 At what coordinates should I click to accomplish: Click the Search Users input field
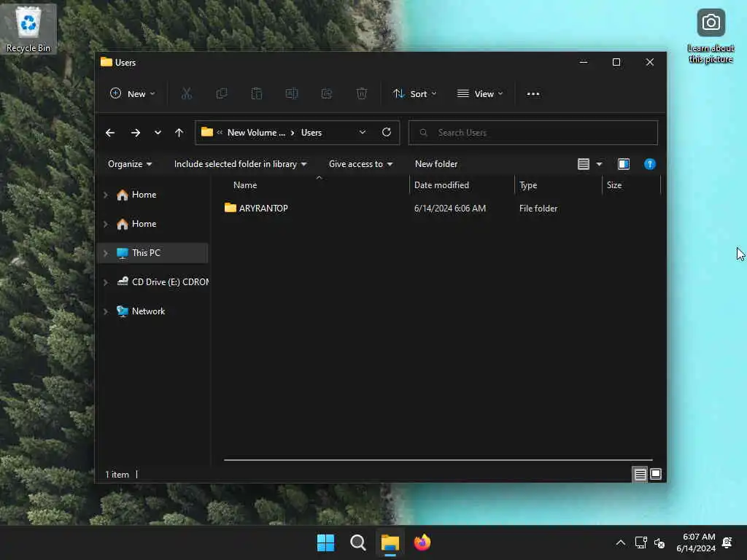(x=533, y=133)
